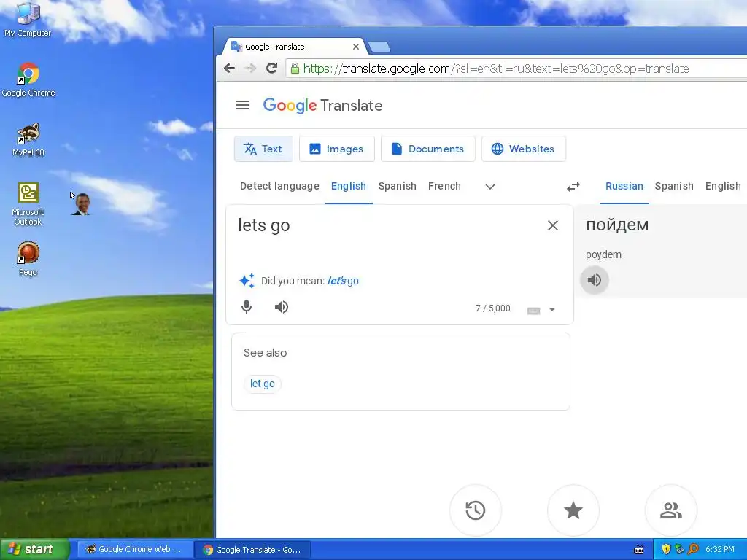The height and width of the screenshot is (560, 747).
Task: Switch to Google Chrome Web taskbar window
Action: [x=133, y=550]
